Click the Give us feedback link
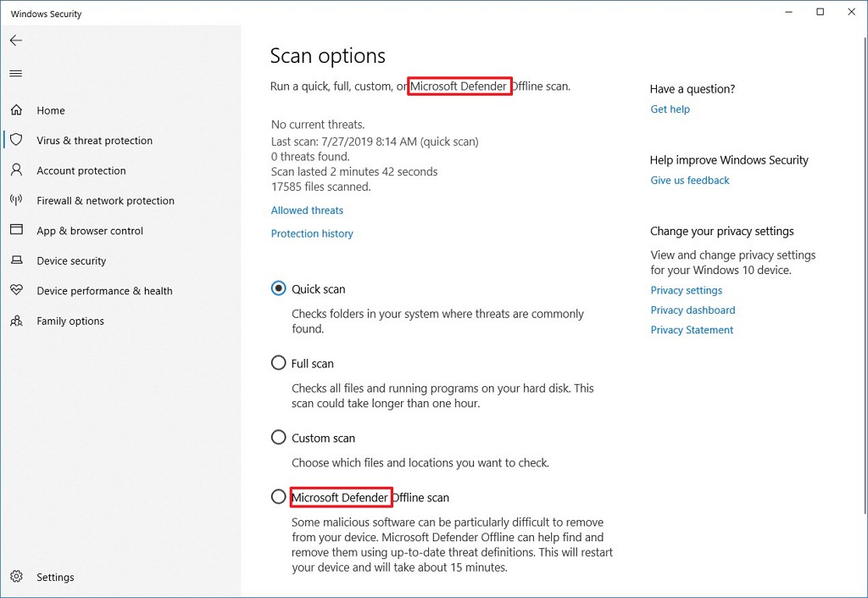The image size is (868, 598). point(690,180)
